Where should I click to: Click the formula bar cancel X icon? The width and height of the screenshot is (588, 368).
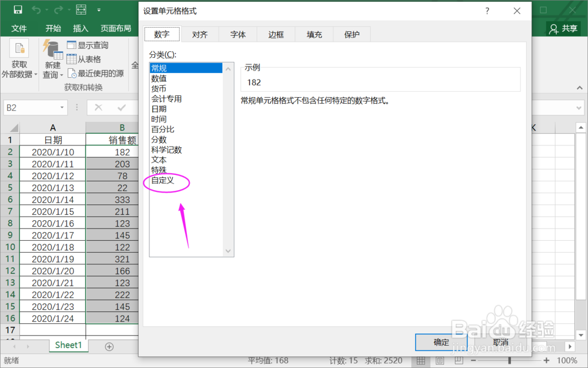coord(99,108)
